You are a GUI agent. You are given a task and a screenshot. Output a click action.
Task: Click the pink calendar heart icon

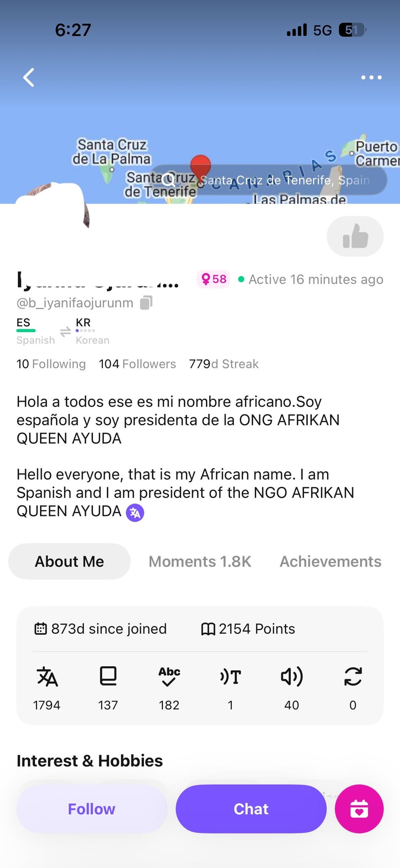point(359,809)
